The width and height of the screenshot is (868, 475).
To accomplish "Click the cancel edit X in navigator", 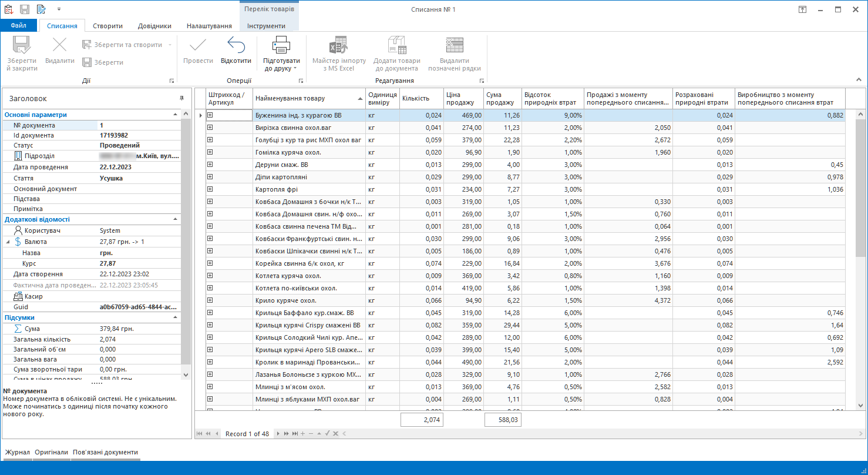I will (x=335, y=434).
